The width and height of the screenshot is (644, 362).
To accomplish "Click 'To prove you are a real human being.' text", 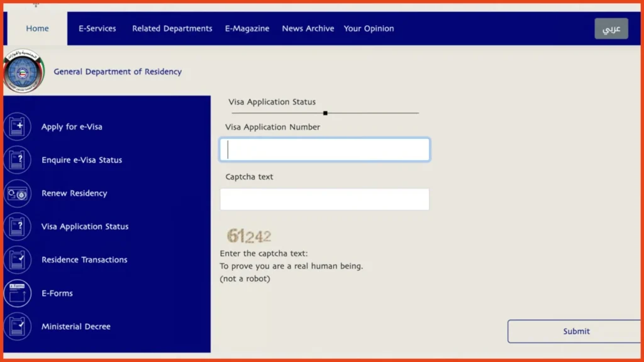I will pyautogui.click(x=291, y=266).
